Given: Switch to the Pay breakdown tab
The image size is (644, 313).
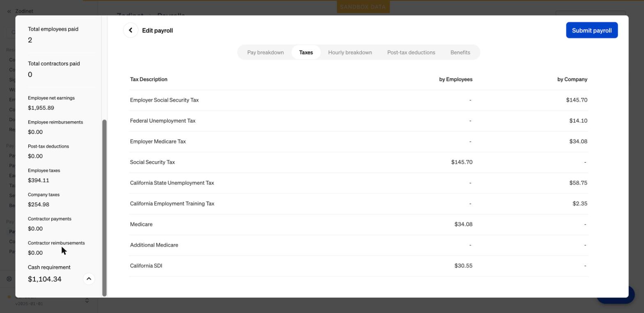Looking at the screenshot, I should [x=265, y=53].
